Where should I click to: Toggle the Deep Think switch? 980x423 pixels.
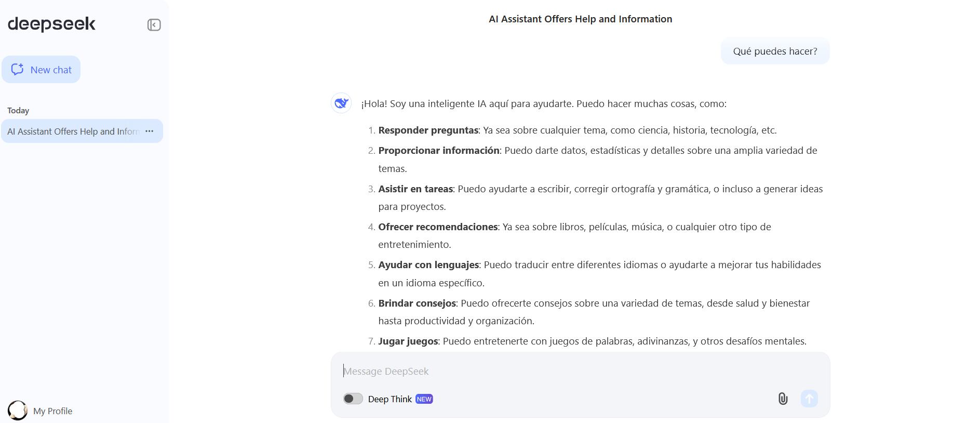(353, 399)
